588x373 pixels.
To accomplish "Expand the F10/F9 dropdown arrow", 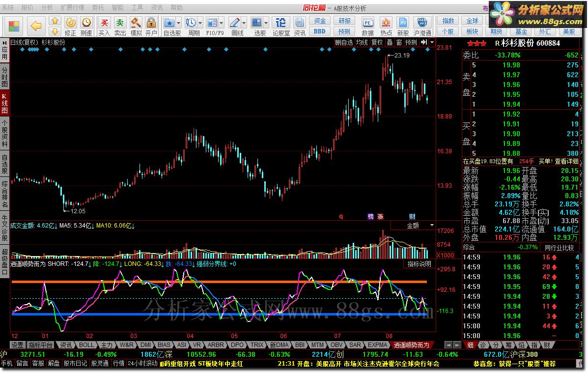I will [222, 23].
